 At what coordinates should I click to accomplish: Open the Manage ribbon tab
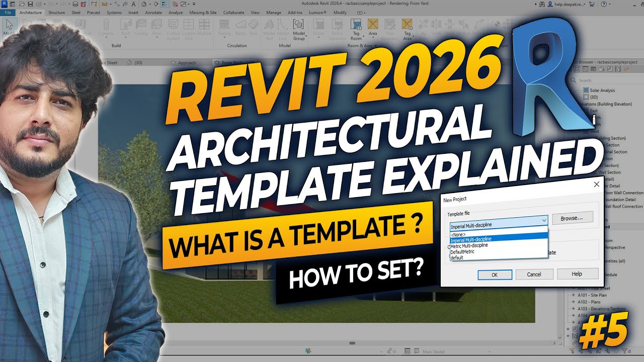[274, 12]
